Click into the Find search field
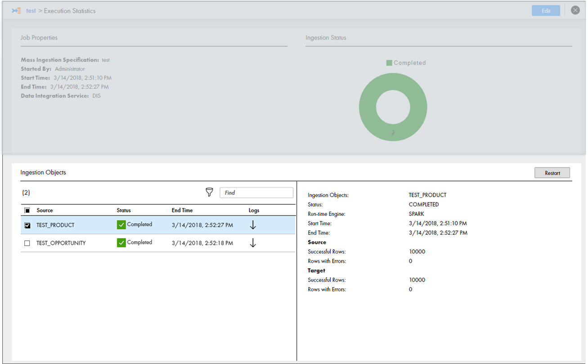This screenshot has height=364, width=588. click(x=256, y=193)
